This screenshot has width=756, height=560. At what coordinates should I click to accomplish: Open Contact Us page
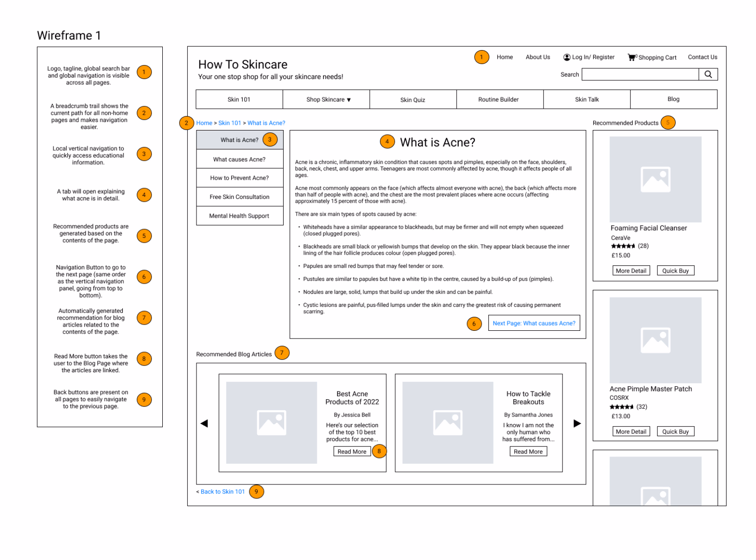click(x=703, y=57)
